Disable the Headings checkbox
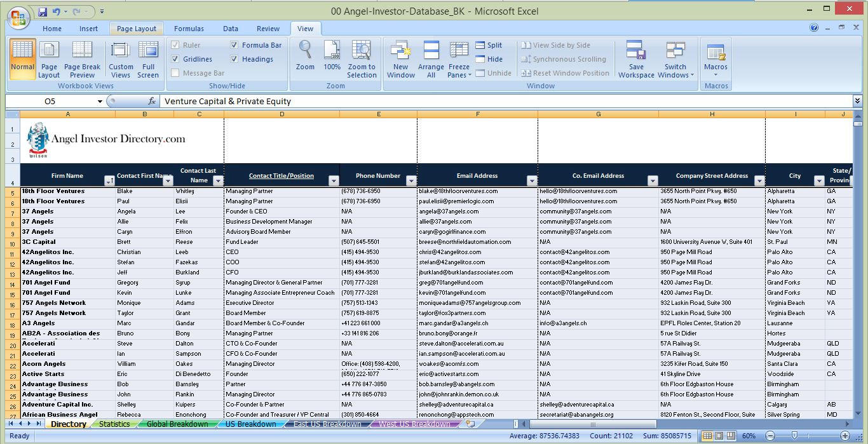The height and width of the screenshot is (444, 868). pos(234,59)
